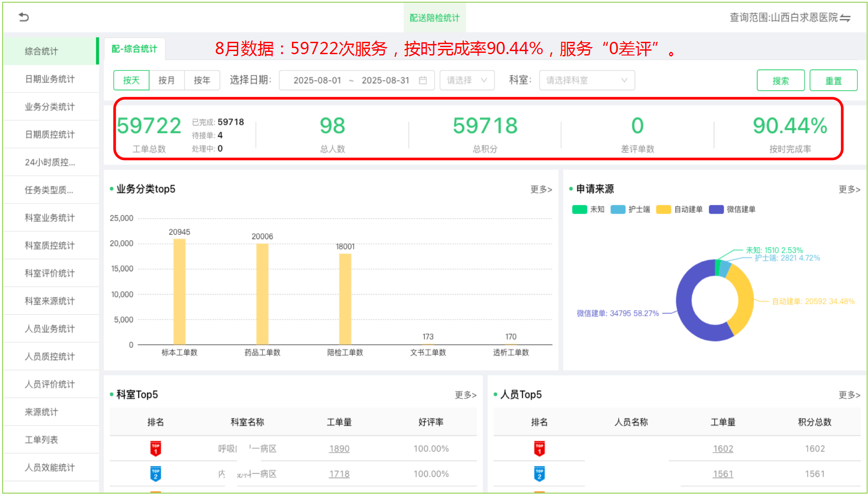
Task: Click the 98 总人数 value
Action: click(332, 126)
